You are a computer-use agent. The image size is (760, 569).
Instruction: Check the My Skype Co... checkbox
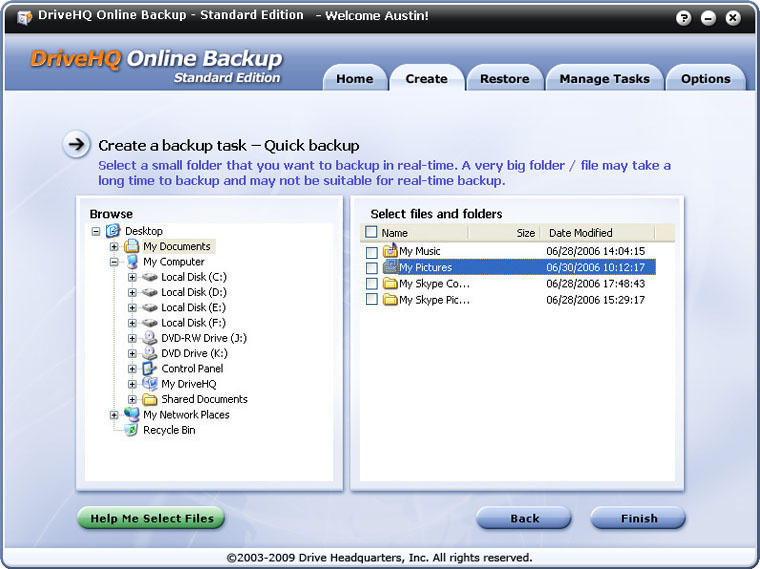pyautogui.click(x=372, y=284)
